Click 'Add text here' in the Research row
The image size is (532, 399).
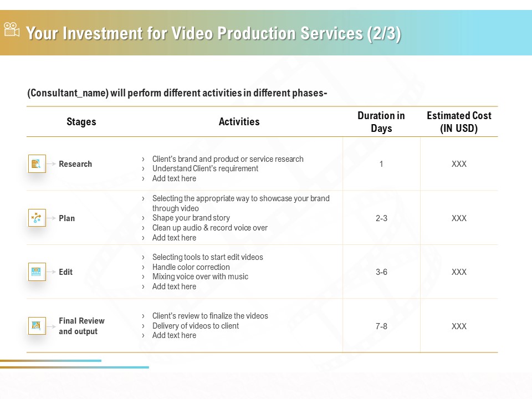click(174, 178)
